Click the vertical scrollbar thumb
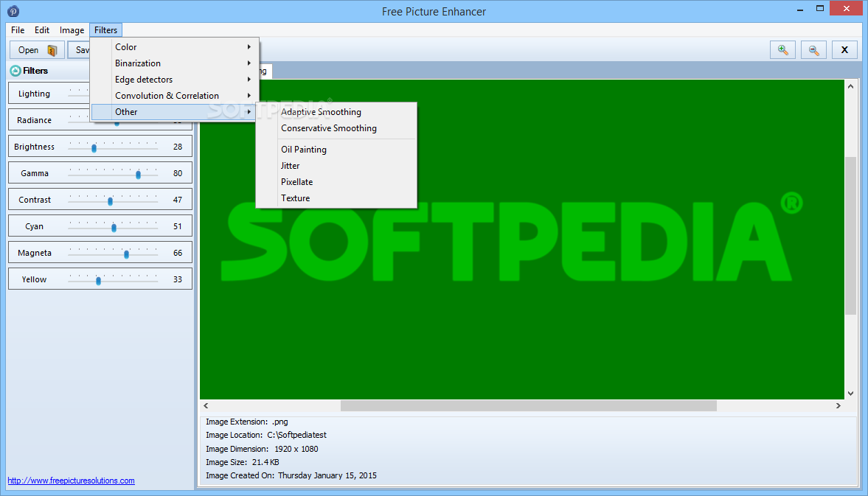868x496 pixels. pyautogui.click(x=850, y=236)
